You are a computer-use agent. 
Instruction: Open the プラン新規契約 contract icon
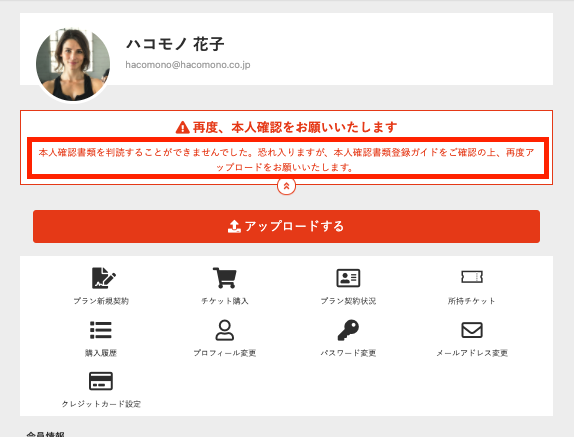[104, 278]
